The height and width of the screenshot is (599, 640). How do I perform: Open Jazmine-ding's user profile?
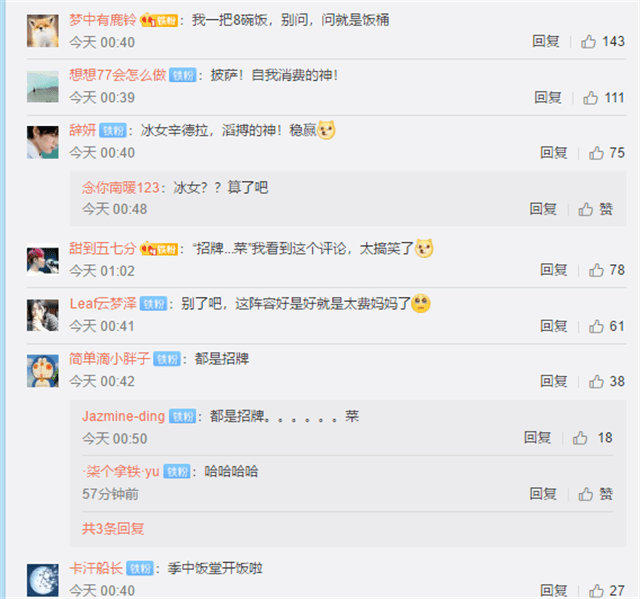point(123,416)
